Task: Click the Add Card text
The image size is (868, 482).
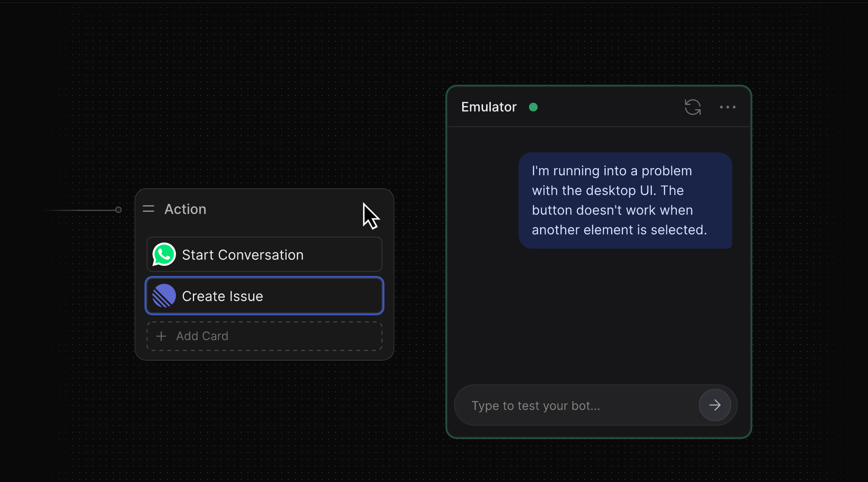Action: pyautogui.click(x=202, y=336)
